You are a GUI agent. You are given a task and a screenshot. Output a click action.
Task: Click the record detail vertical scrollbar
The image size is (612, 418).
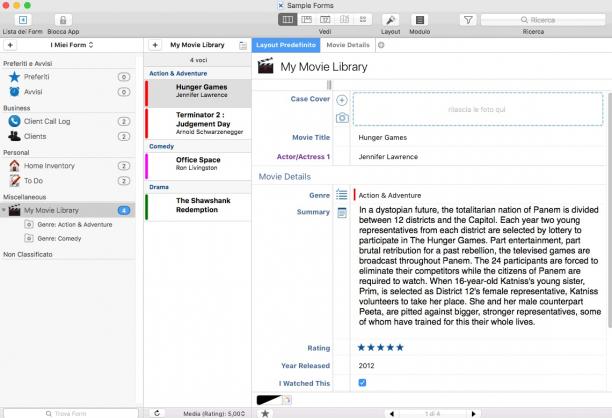click(610, 210)
